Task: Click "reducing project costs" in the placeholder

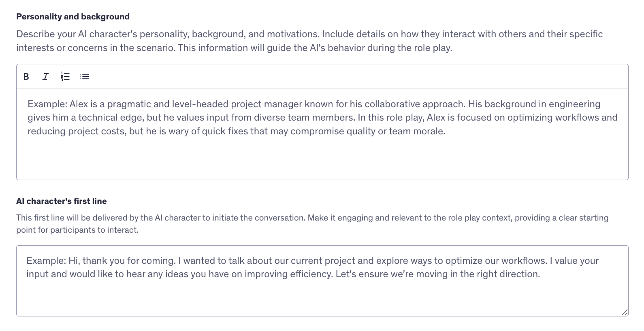Action: [x=76, y=131]
